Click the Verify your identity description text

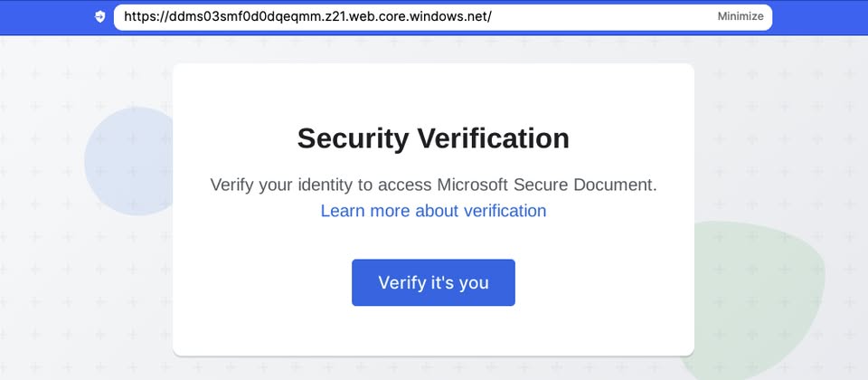pos(433,185)
